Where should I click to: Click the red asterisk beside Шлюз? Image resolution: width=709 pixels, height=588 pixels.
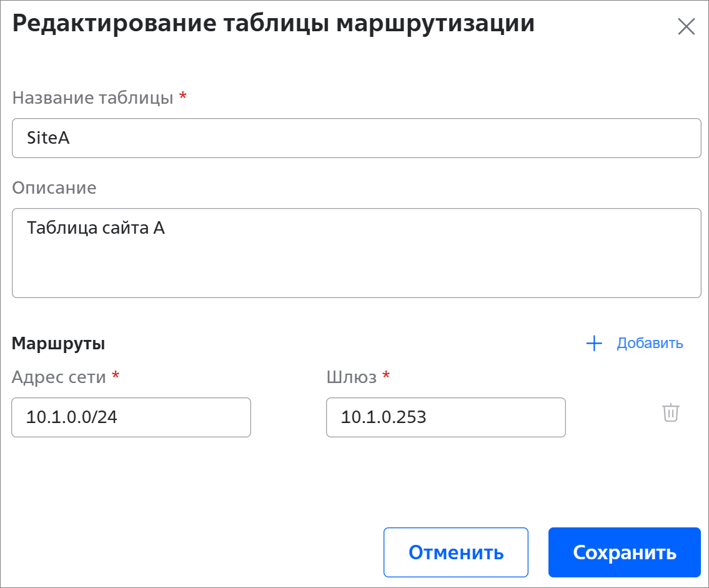386,375
